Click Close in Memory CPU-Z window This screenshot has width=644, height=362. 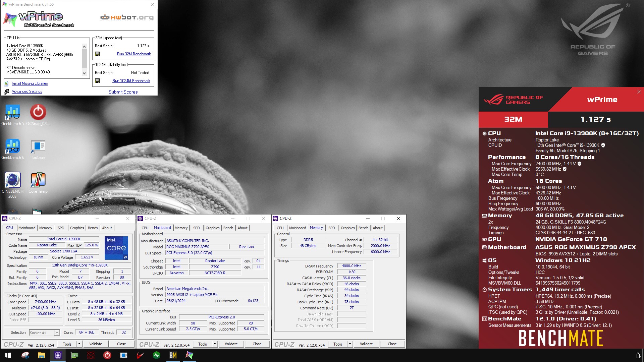[392, 344]
